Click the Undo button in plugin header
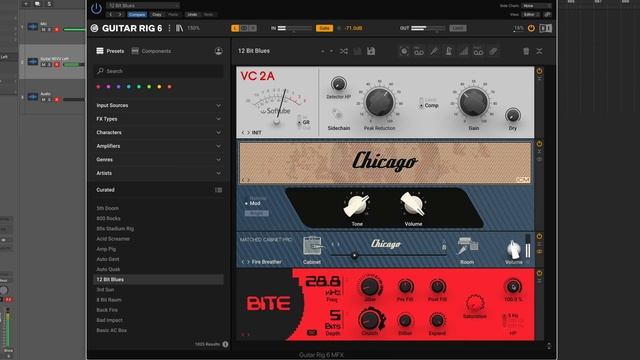640x360 pixels. point(192,14)
